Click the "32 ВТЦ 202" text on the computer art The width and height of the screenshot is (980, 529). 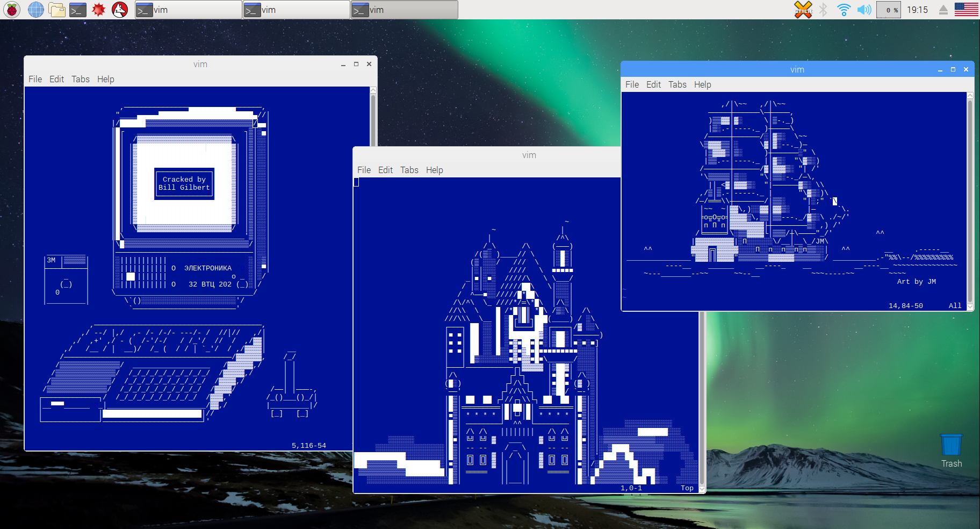coord(210,284)
